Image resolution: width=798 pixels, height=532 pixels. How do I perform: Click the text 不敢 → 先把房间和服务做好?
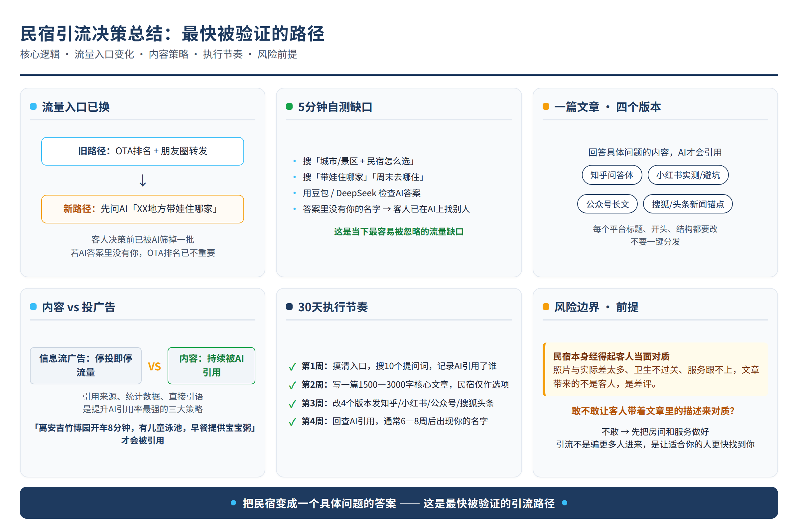click(655, 432)
